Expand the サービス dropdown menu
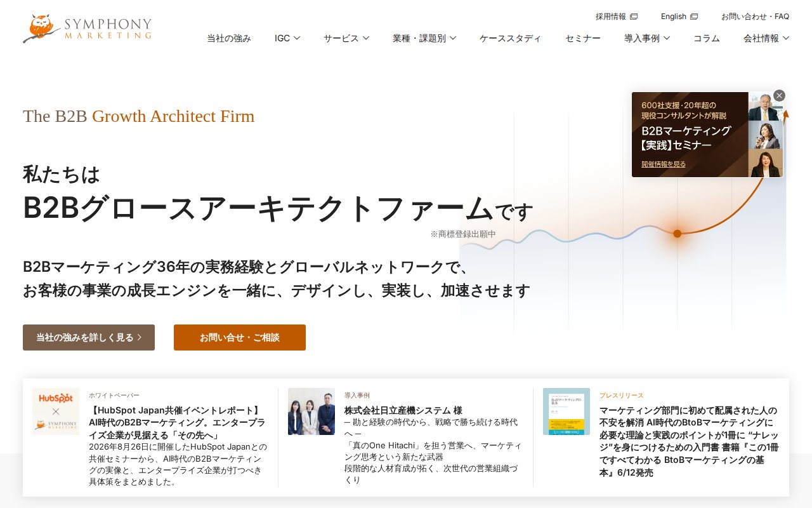The height and width of the screenshot is (508, 812). pyautogui.click(x=346, y=38)
